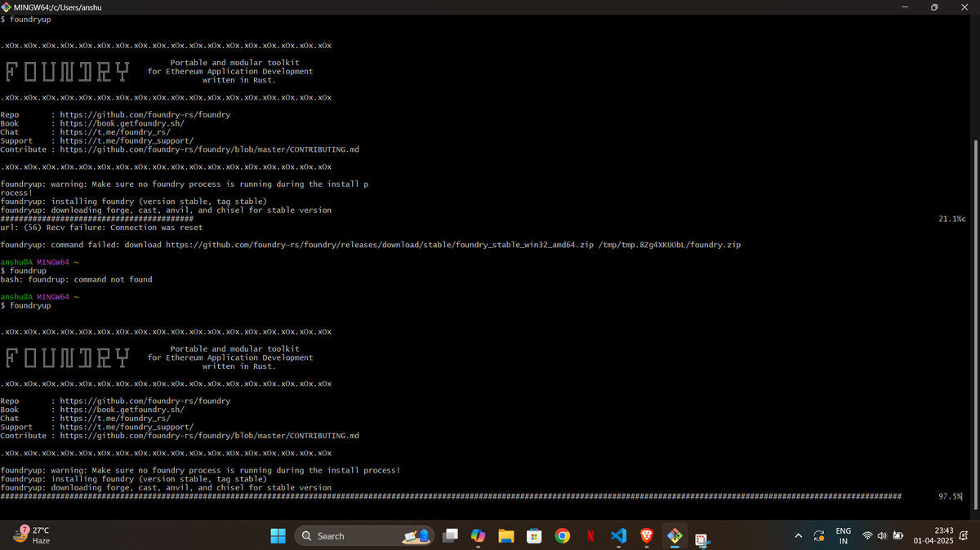
Task: Launch Copilot from the taskbar
Action: coord(478,536)
